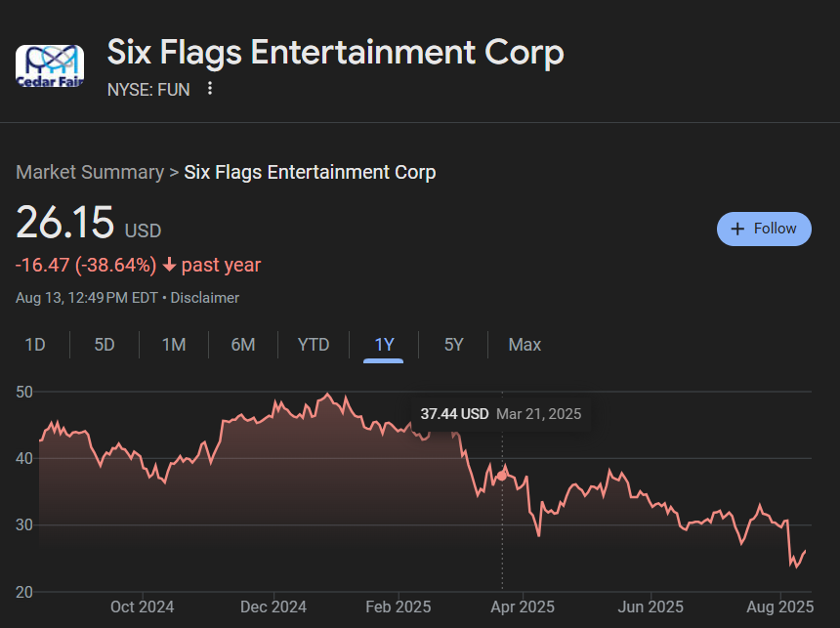Show the 5Y price chart

point(453,345)
